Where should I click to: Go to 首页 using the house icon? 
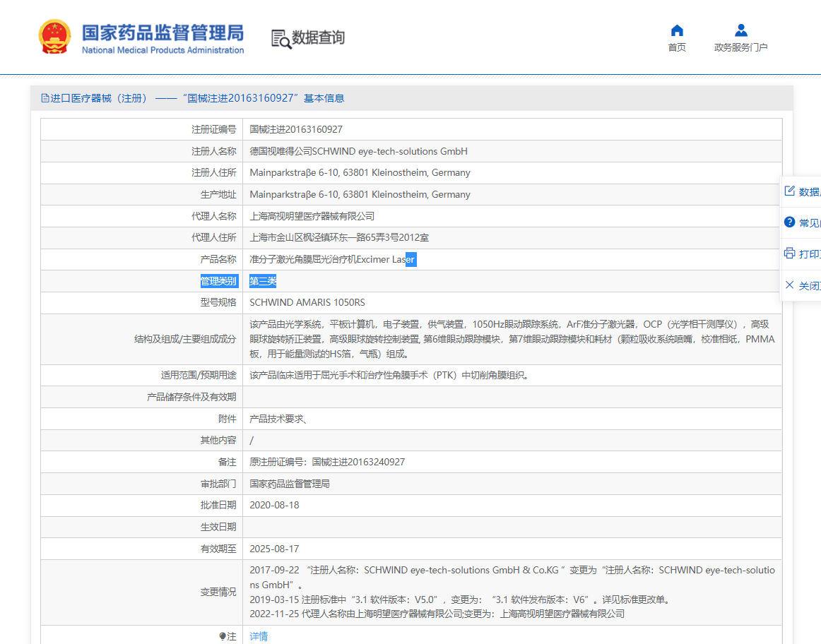(677, 30)
